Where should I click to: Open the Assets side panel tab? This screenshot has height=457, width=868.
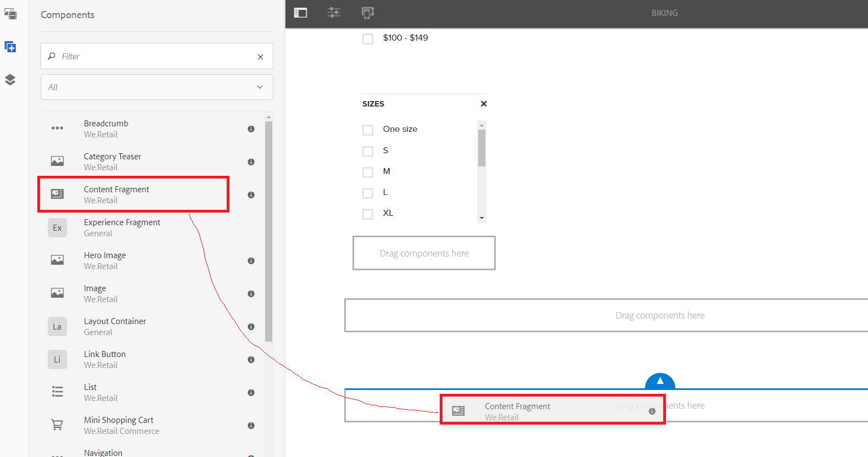point(10,14)
